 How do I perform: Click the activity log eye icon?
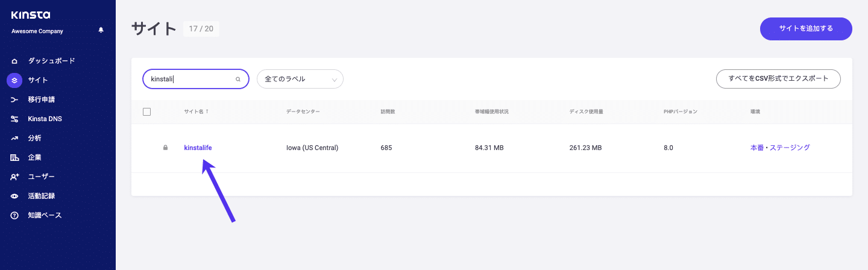pyautogui.click(x=14, y=196)
